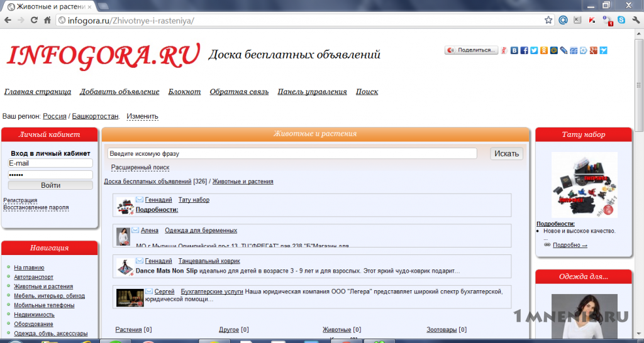The image size is (644, 343).
Task: Open the virtual keyboard K extension
Action: (x=577, y=19)
